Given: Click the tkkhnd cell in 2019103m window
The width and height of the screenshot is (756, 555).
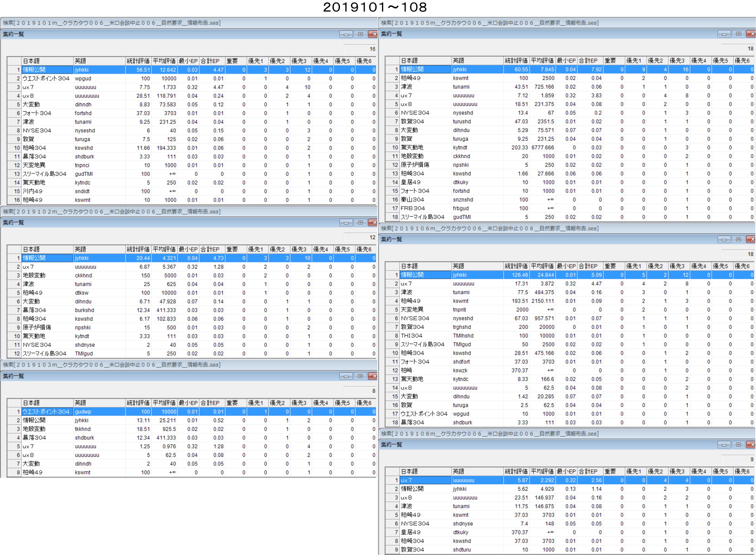Looking at the screenshot, I should pos(99,429).
